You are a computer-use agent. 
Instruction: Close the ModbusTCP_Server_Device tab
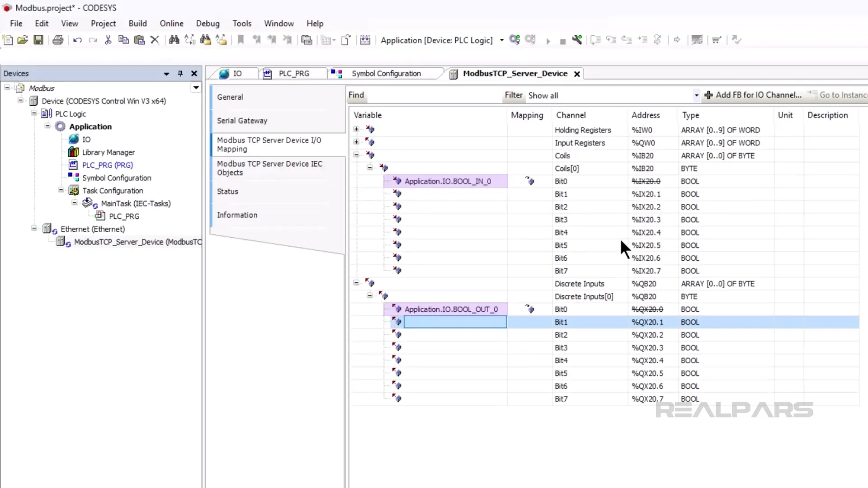pyautogui.click(x=577, y=74)
